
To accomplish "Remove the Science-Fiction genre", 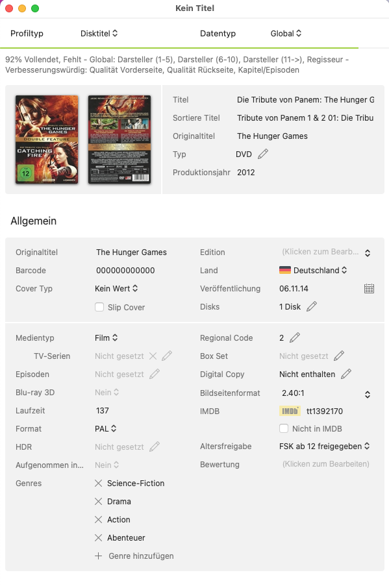I will point(98,484).
